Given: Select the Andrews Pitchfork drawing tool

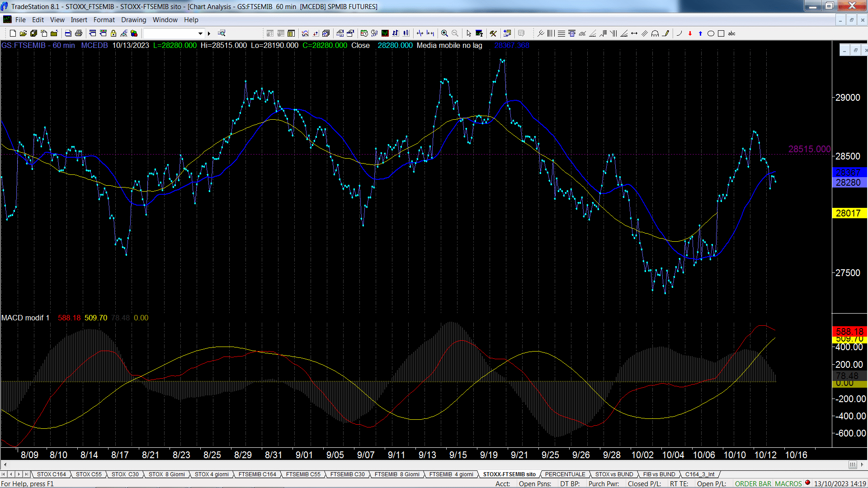Looking at the screenshot, I should point(541,33).
